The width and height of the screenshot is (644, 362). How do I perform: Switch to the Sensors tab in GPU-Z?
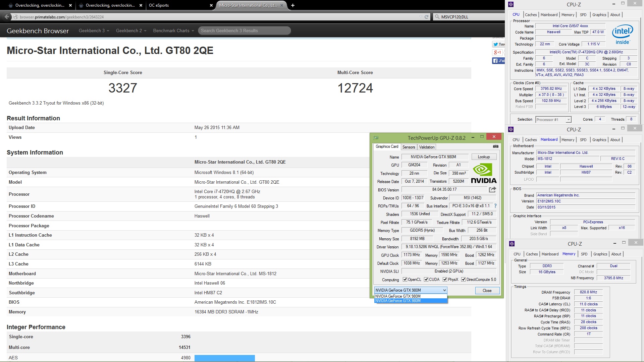pyautogui.click(x=409, y=147)
